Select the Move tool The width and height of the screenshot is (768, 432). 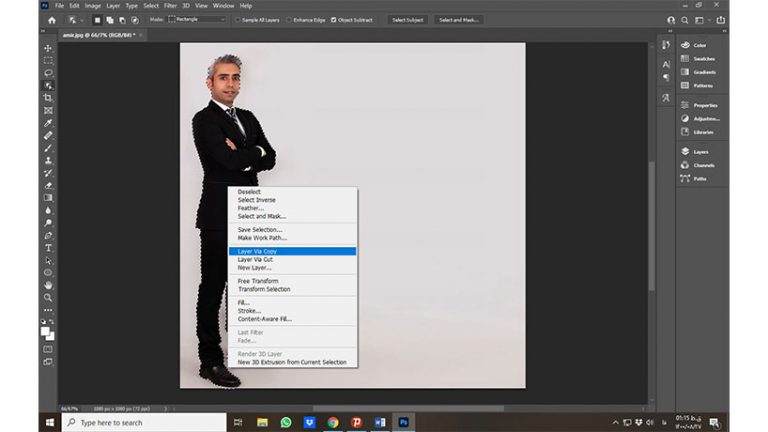tap(48, 48)
